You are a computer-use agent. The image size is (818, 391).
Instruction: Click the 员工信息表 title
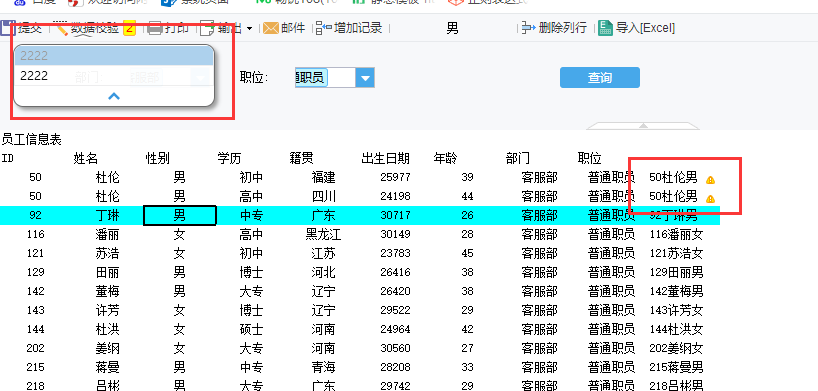tap(31, 140)
